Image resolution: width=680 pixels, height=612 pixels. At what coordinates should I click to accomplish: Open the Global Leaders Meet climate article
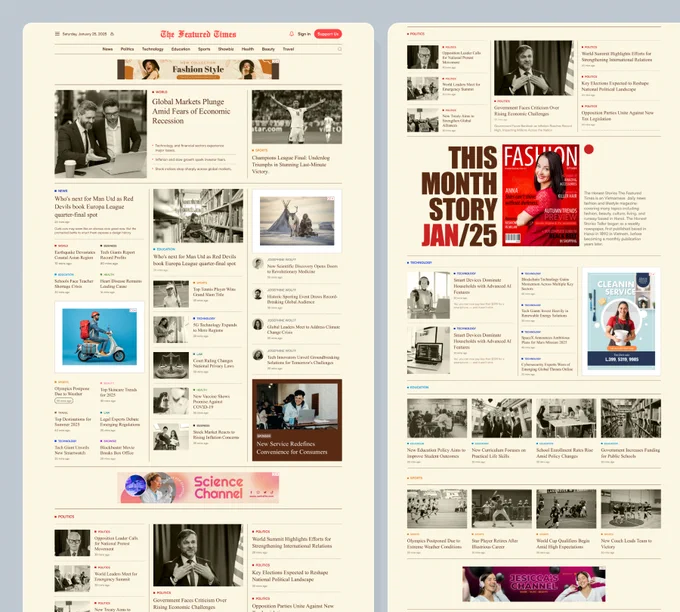tap(304, 329)
